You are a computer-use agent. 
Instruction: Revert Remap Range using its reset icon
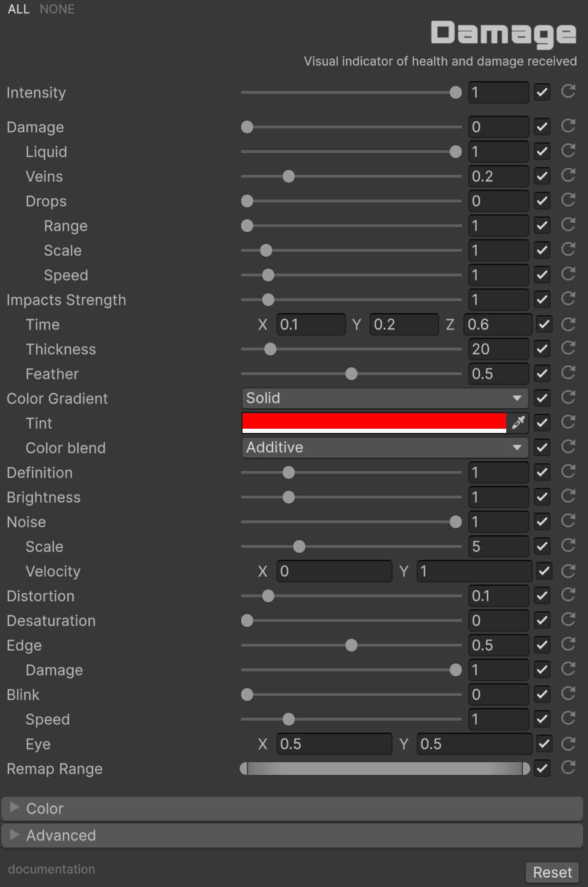pyautogui.click(x=568, y=768)
